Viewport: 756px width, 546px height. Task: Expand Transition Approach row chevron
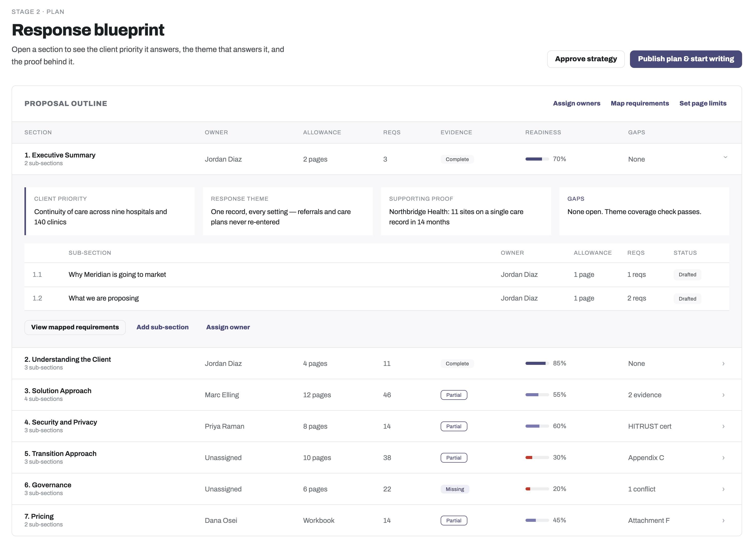[723, 458]
